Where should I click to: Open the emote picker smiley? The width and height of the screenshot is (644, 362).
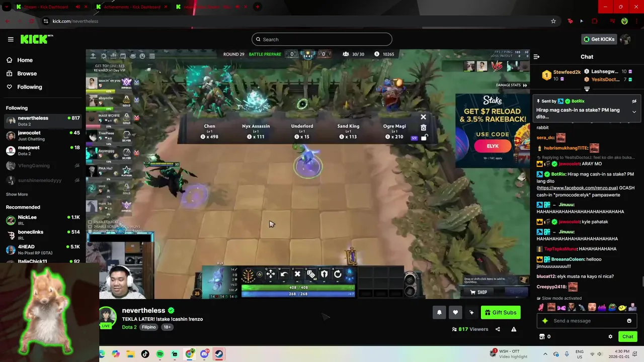tap(629, 321)
